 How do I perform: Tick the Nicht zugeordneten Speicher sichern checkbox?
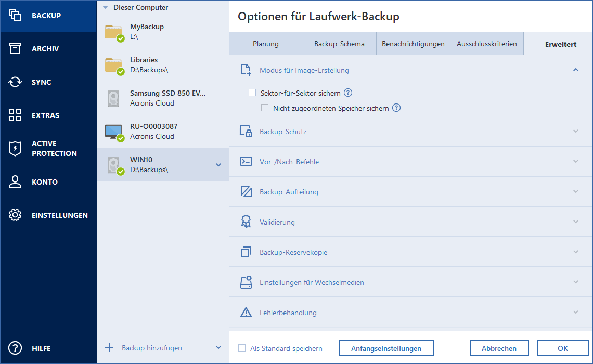click(x=265, y=108)
